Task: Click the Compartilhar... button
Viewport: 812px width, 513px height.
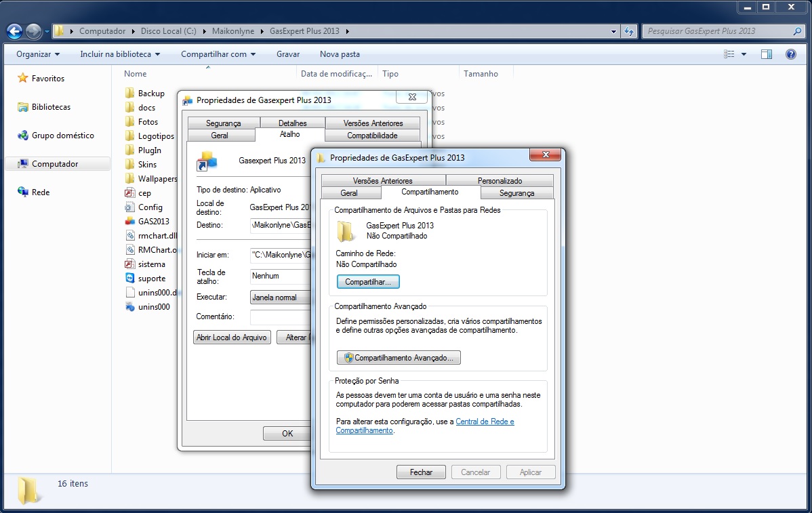Action: [368, 282]
